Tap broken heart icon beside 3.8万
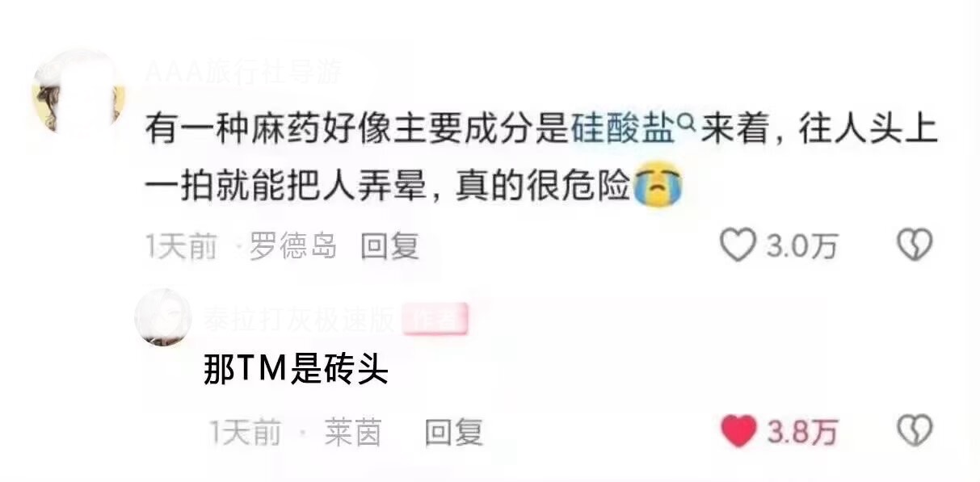The height and width of the screenshot is (482, 980). 915,432
